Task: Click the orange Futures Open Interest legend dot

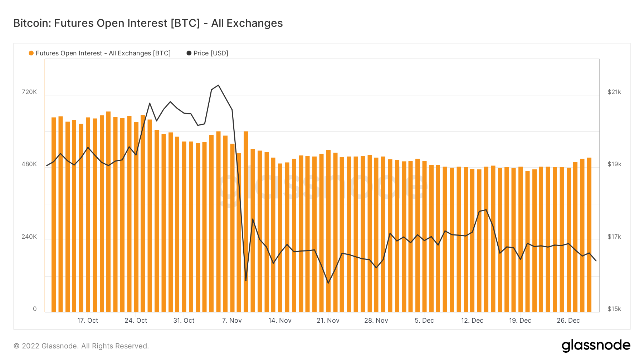Action: [31, 53]
